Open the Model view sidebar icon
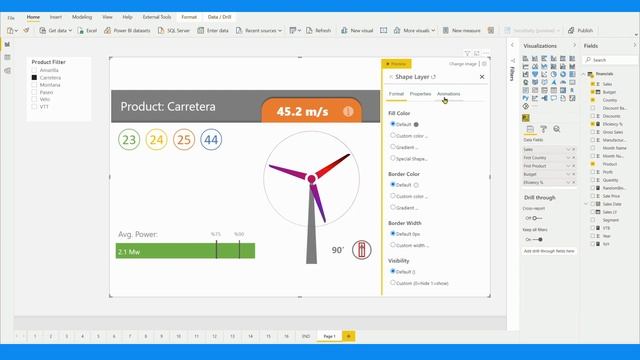Screen dimensions: 640x360 click(7, 71)
